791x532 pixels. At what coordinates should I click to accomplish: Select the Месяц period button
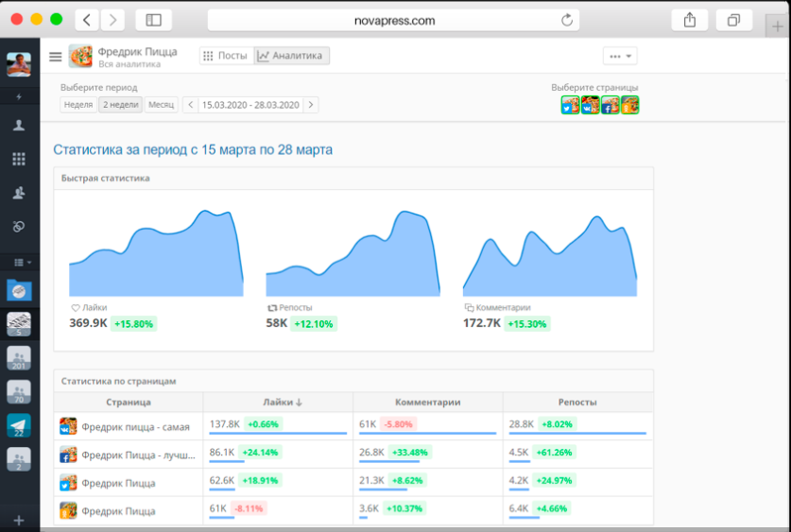coord(161,105)
